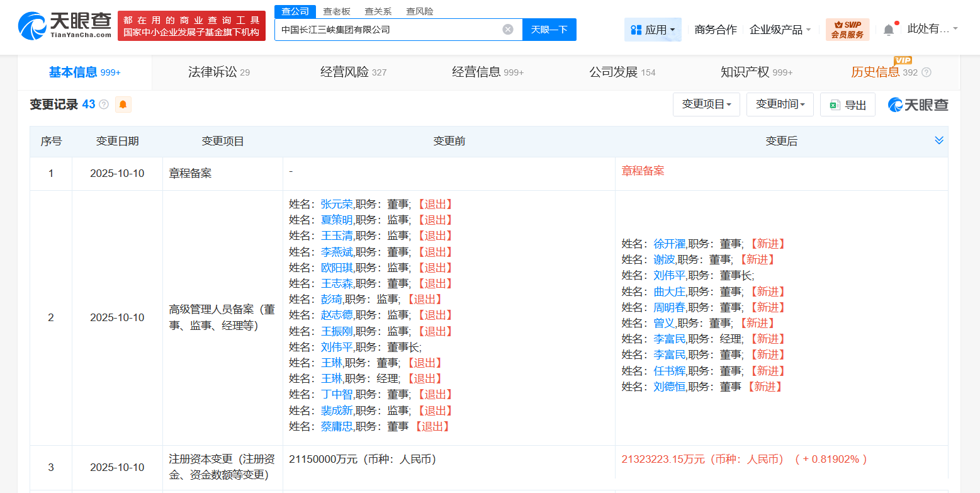This screenshot has width=980, height=493.
Task: Open 刘伟平's profile link
Action: 669,275
